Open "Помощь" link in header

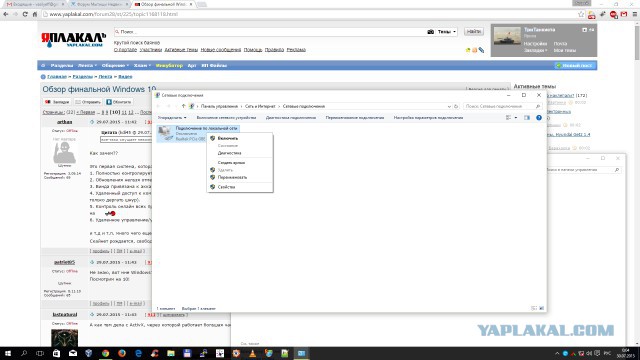pos(253,50)
